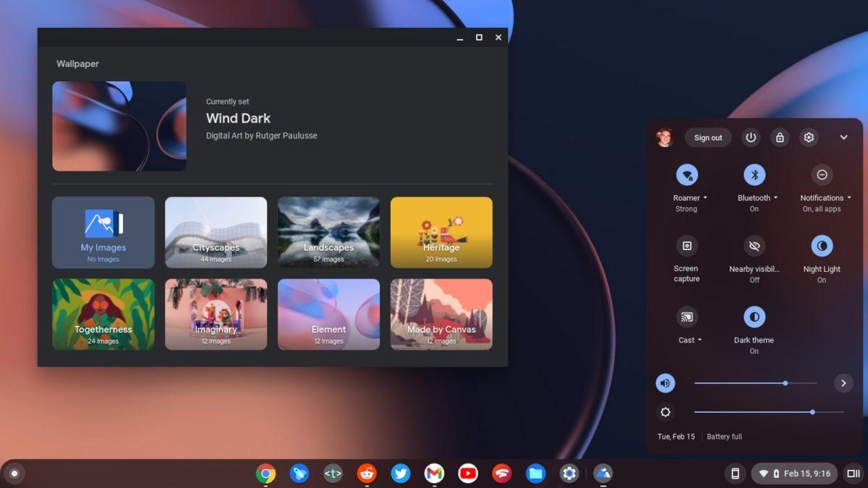Click the Cast icon in quick settings

[x=686, y=317]
